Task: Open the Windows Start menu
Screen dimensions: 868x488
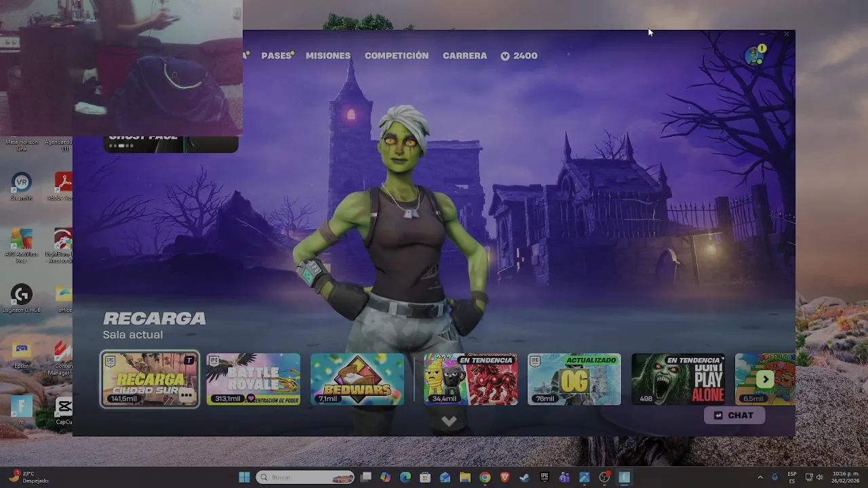Action: (x=244, y=477)
